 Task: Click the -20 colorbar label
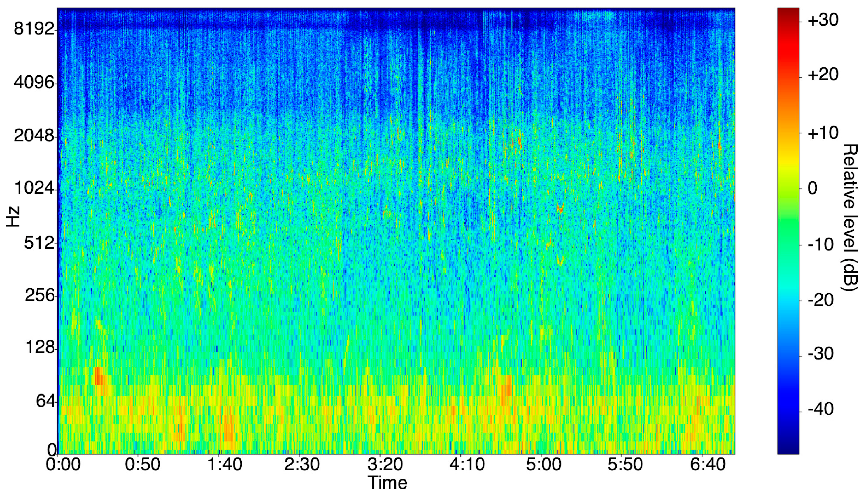coord(821,300)
